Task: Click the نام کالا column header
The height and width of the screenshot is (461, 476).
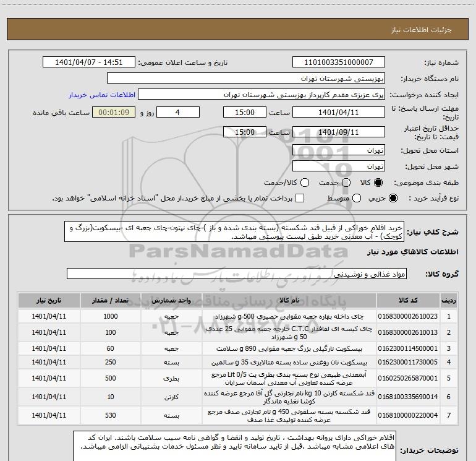Action: tap(289, 300)
